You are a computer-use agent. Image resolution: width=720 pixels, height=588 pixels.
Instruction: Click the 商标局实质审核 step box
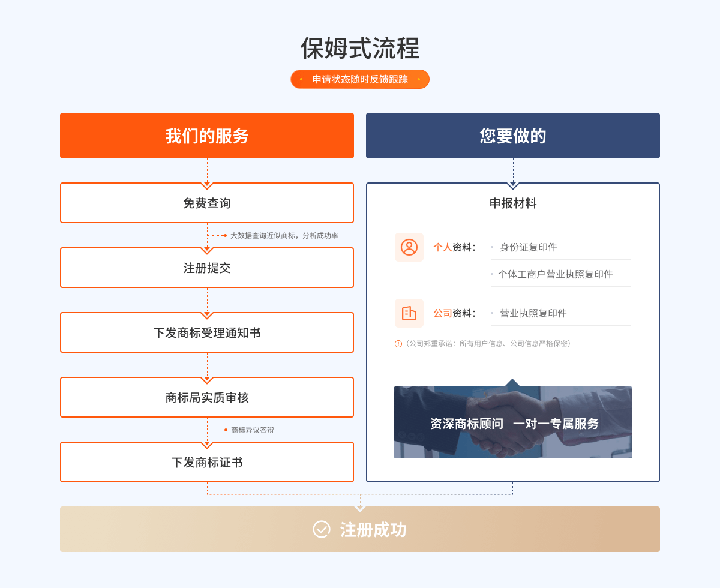[207, 398]
